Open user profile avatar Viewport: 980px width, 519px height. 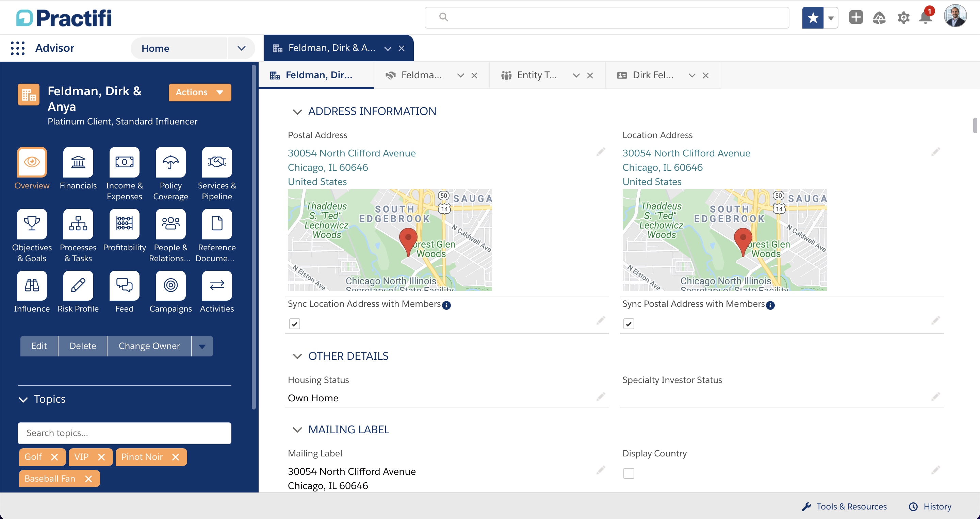pos(955,16)
